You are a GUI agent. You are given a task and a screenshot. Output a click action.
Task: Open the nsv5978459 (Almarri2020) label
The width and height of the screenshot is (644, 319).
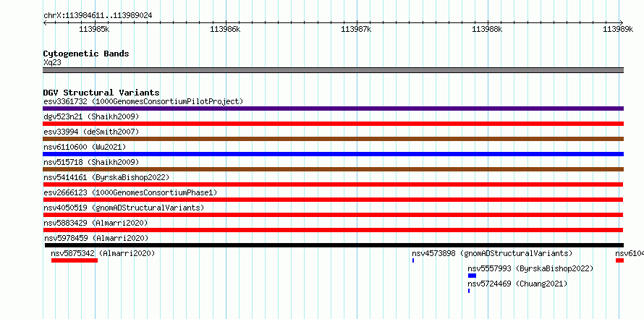96,238
